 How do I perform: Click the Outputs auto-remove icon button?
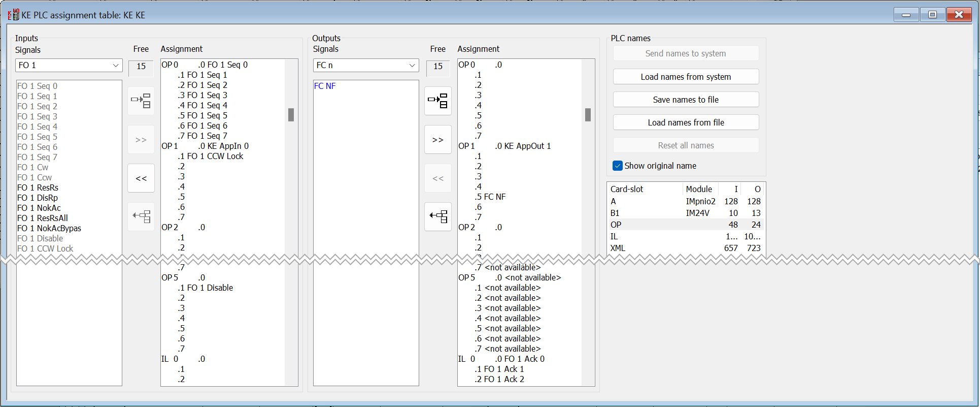click(438, 216)
